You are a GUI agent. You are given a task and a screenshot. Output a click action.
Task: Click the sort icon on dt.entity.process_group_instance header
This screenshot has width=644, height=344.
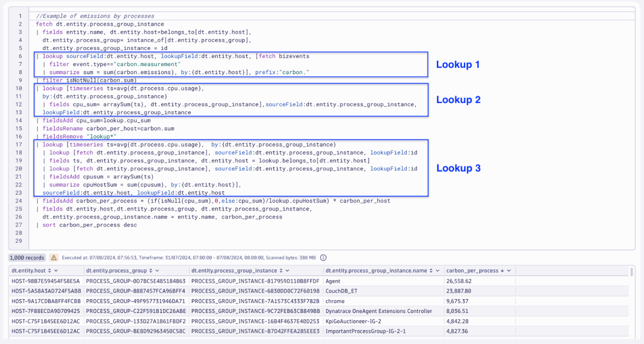[x=281, y=270]
